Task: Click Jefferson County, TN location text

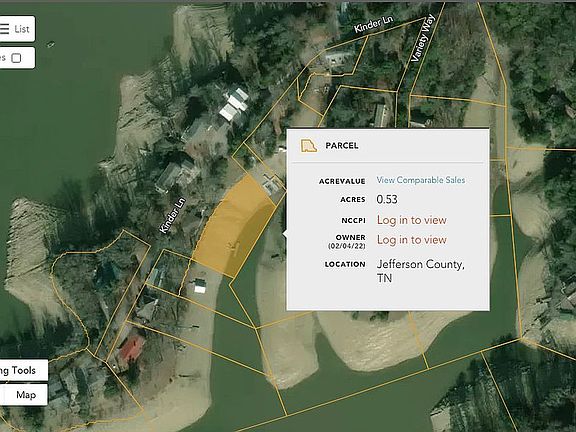Action: [x=421, y=271]
